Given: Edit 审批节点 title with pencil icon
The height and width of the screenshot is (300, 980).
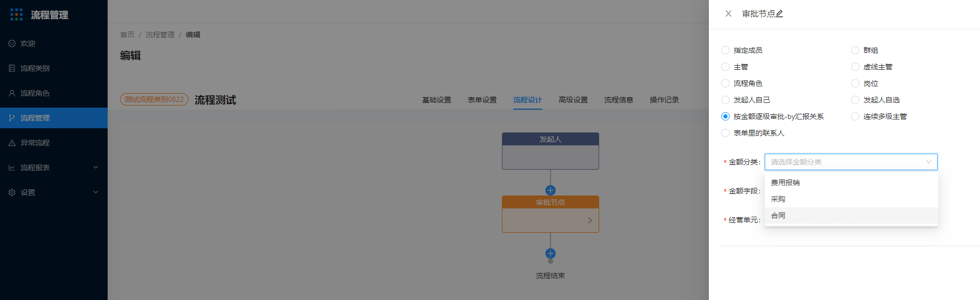Looking at the screenshot, I should click(x=779, y=14).
